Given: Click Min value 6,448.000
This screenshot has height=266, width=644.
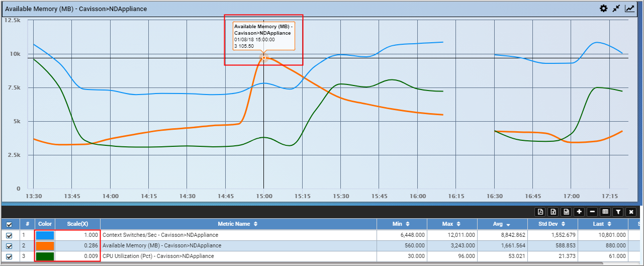Looking at the screenshot, I should [413, 235].
